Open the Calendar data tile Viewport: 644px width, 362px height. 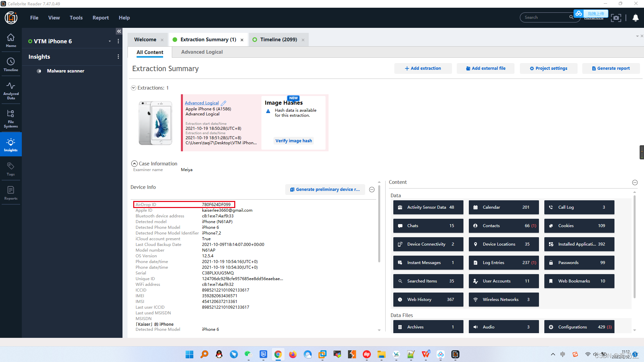[504, 207]
